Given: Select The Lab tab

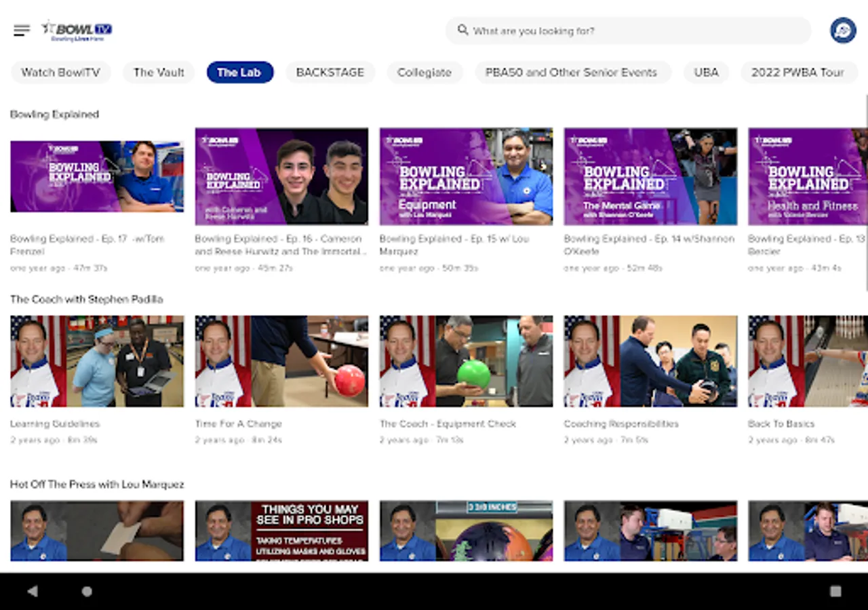Looking at the screenshot, I should pyautogui.click(x=240, y=73).
